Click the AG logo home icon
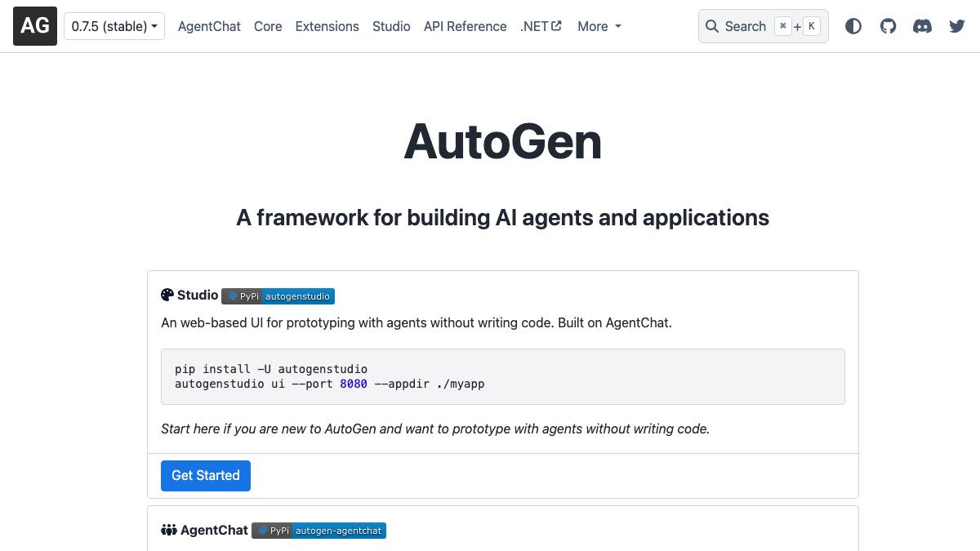This screenshot has width=980, height=551. (x=35, y=26)
